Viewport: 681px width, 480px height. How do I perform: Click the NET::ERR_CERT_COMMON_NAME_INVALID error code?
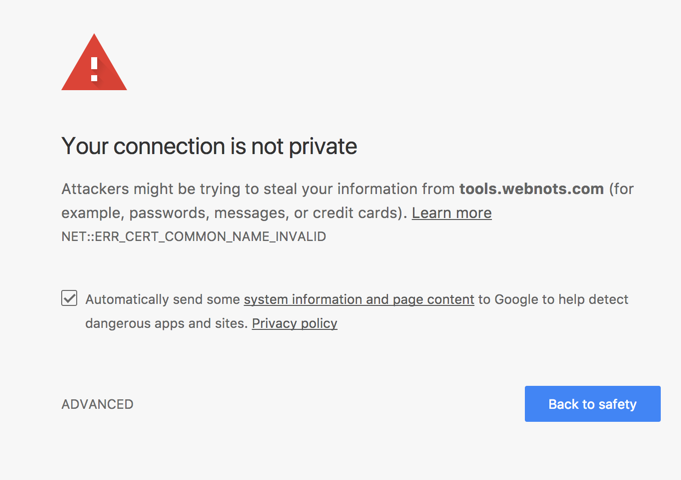coord(193,237)
